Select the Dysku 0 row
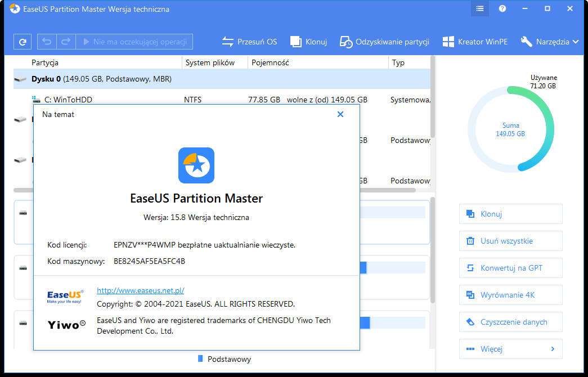Image resolution: width=588 pixels, height=377 pixels. 222,79
